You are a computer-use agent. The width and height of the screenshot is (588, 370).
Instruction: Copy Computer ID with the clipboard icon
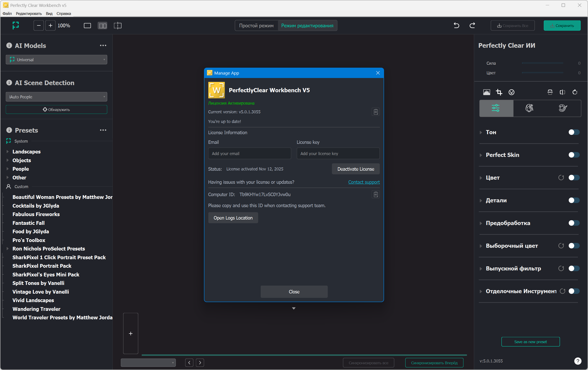(376, 194)
